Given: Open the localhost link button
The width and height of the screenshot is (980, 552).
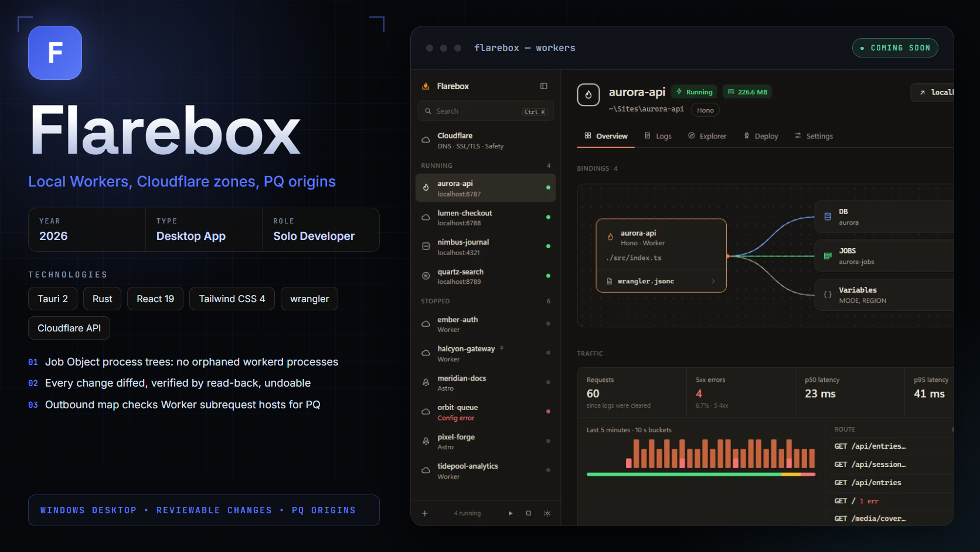Looking at the screenshot, I should [933, 93].
